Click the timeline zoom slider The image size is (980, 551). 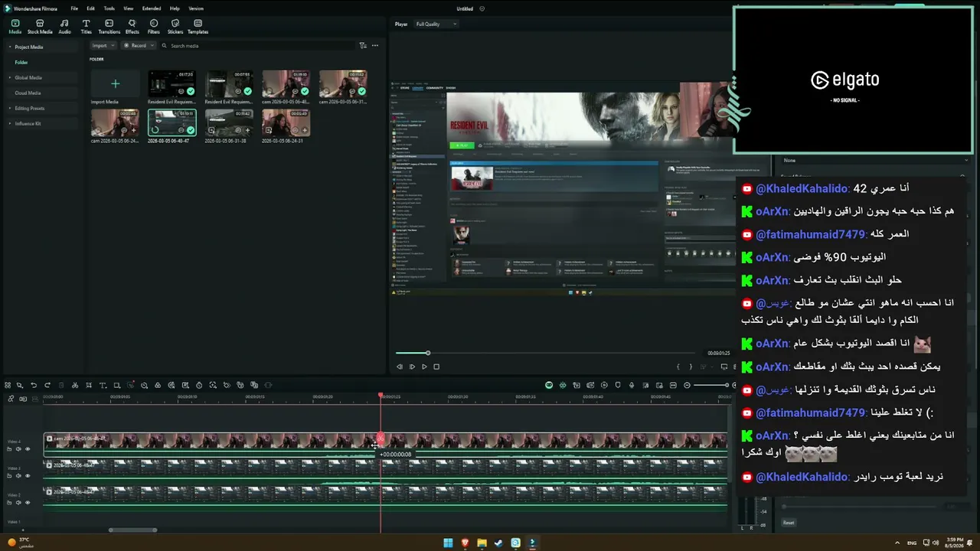(x=710, y=385)
